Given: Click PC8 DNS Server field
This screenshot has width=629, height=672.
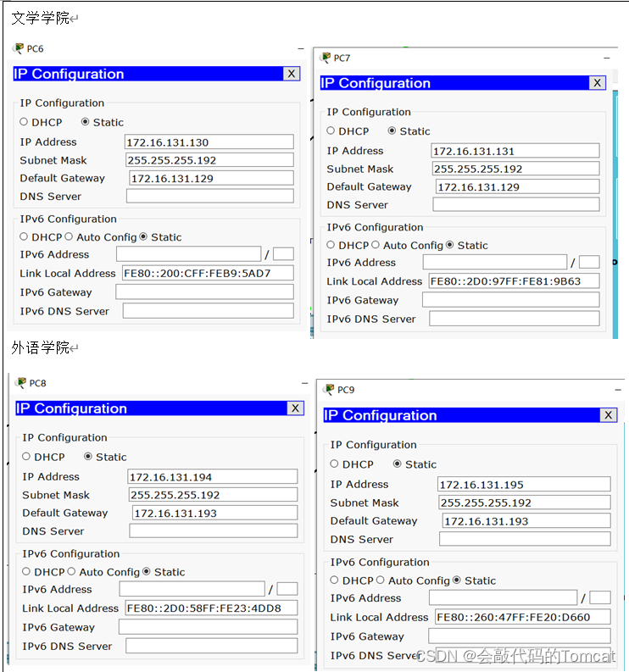Looking at the screenshot, I should pos(214,530).
